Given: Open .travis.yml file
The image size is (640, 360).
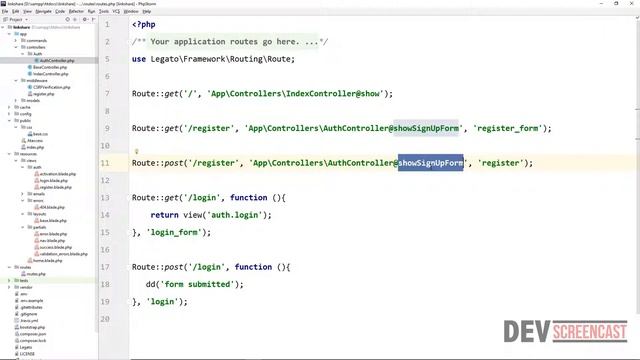Looking at the screenshot, I should pyautogui.click(x=26, y=320).
